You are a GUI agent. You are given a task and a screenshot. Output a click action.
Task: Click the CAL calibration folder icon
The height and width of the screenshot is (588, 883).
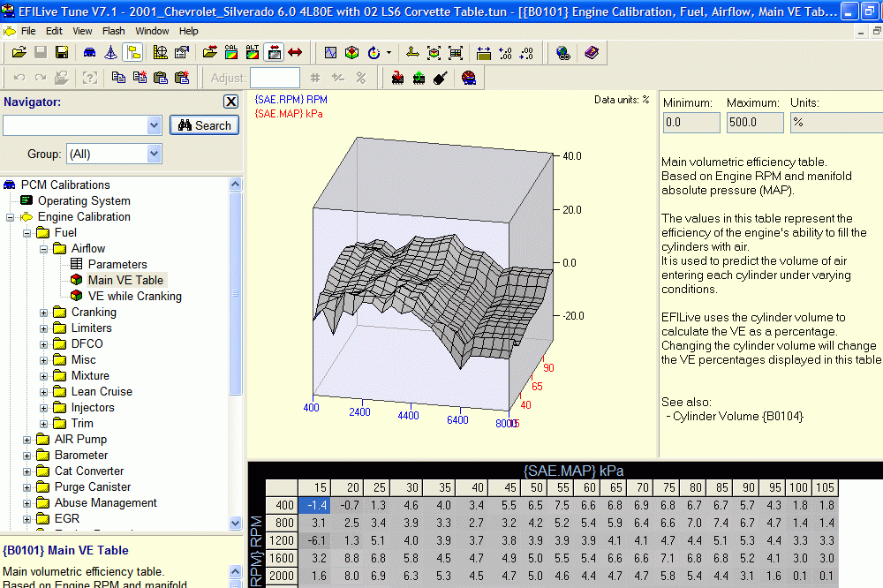[230, 53]
